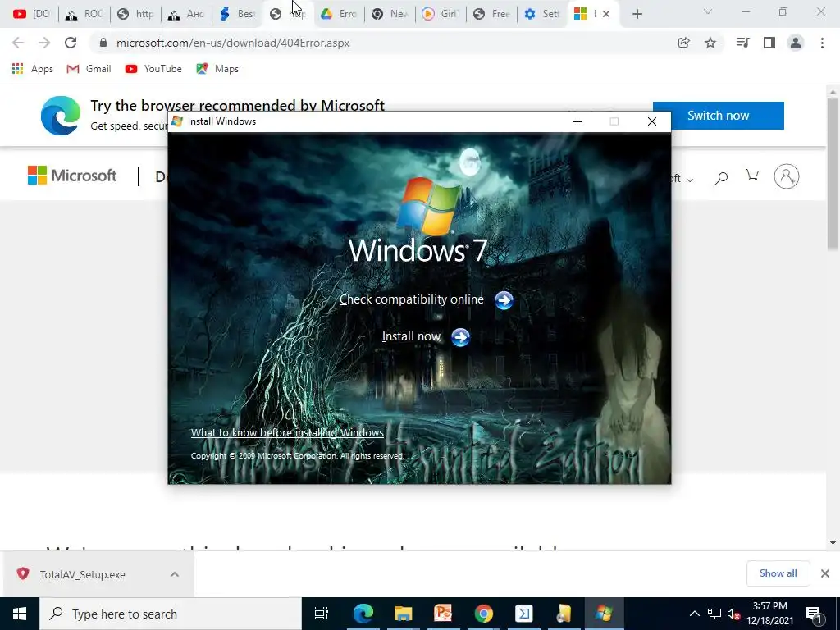Reload the current page

pos(71,43)
